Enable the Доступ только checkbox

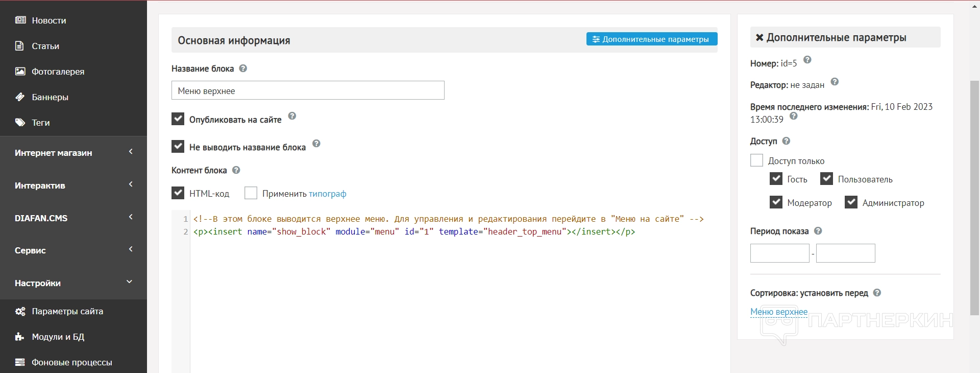click(x=756, y=160)
